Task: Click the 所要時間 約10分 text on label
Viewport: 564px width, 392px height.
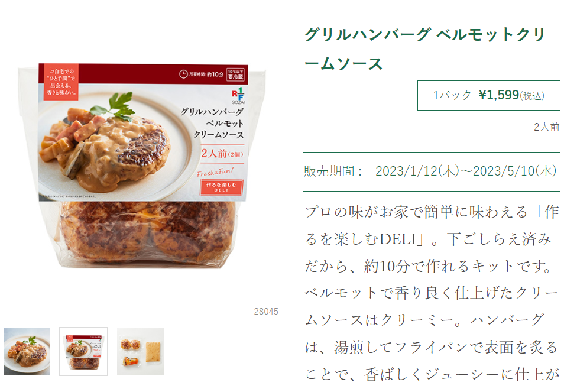Action: click(x=206, y=74)
